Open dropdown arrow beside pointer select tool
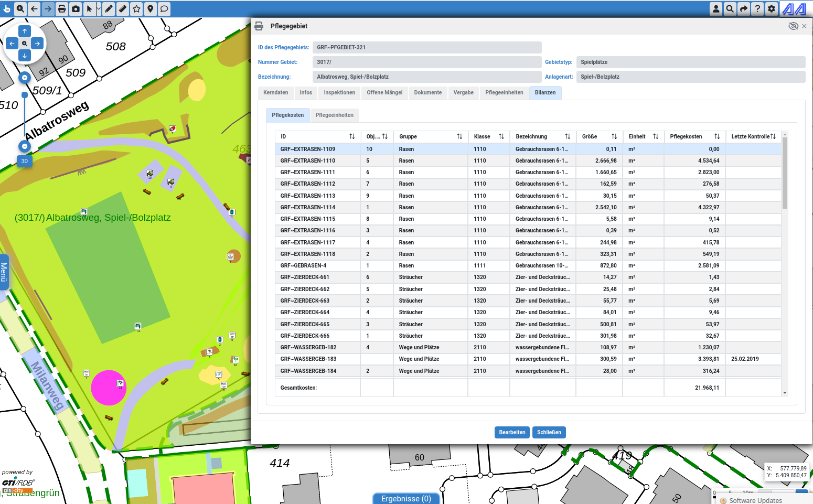The height and width of the screenshot is (504, 813). (x=99, y=9)
